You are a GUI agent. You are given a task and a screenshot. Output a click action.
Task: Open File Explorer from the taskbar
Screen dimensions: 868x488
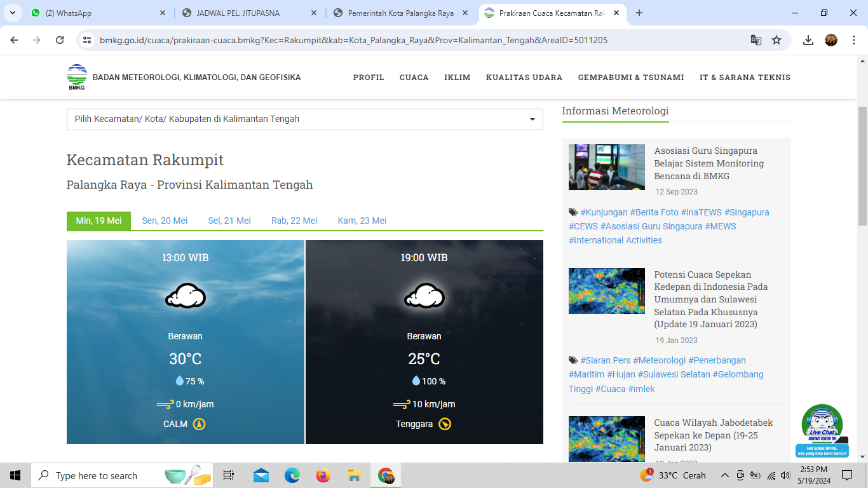(355, 475)
